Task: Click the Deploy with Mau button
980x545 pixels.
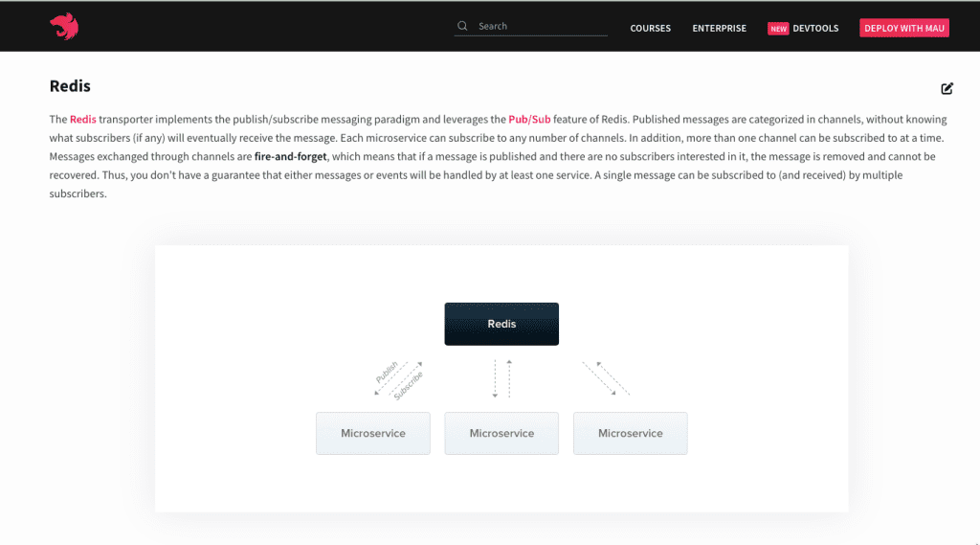Action: click(x=903, y=28)
